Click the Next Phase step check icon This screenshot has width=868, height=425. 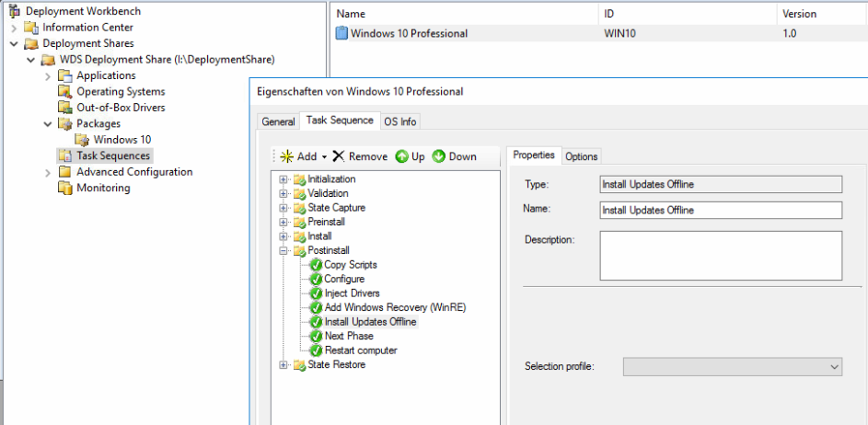(x=316, y=336)
